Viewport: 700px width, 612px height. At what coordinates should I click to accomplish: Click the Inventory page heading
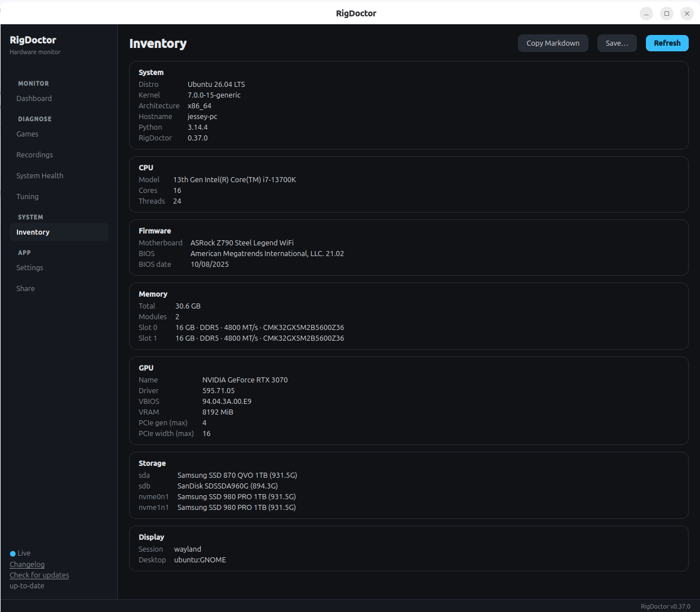pyautogui.click(x=158, y=43)
